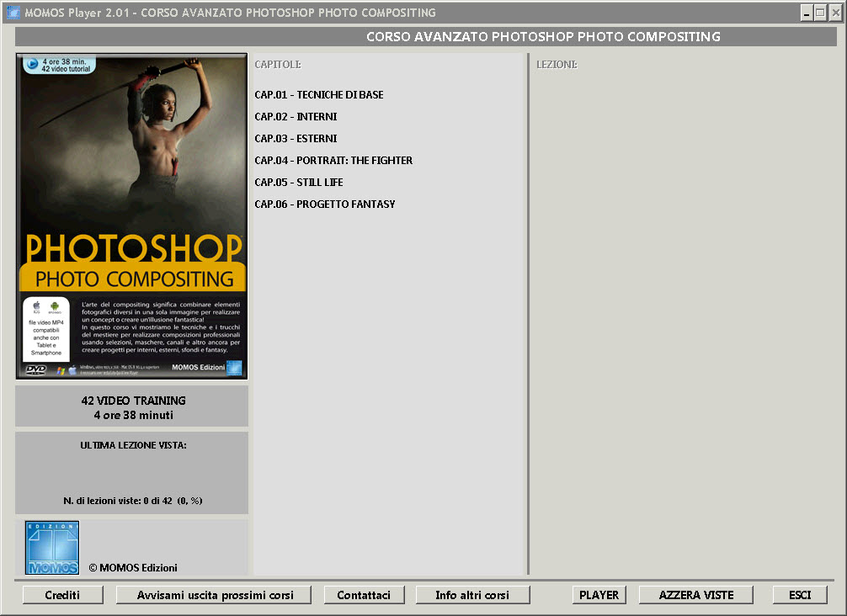Open the Contattaci button
847x616 pixels.
[x=364, y=595]
